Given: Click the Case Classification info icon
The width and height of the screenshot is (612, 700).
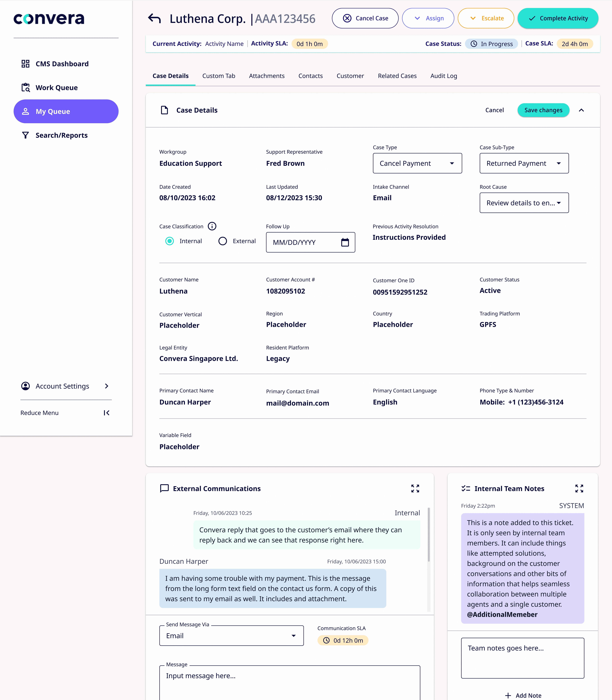Looking at the screenshot, I should pyautogui.click(x=212, y=226).
